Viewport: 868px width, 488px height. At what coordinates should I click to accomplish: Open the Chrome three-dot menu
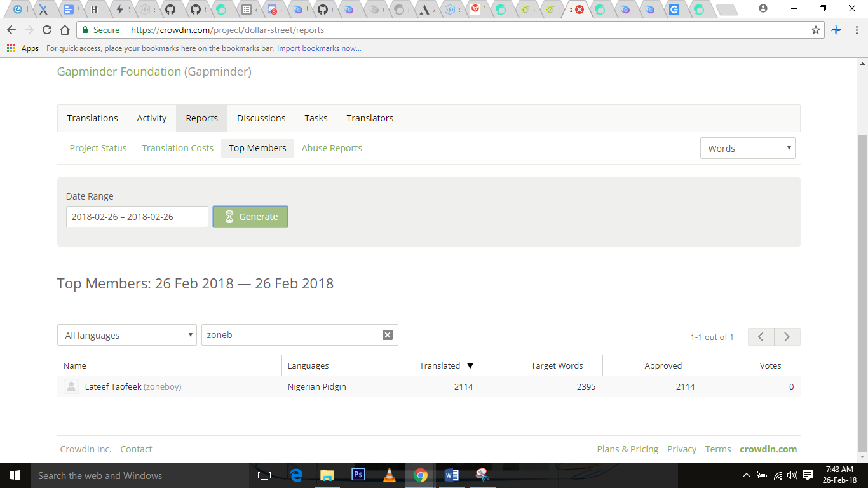(855, 30)
